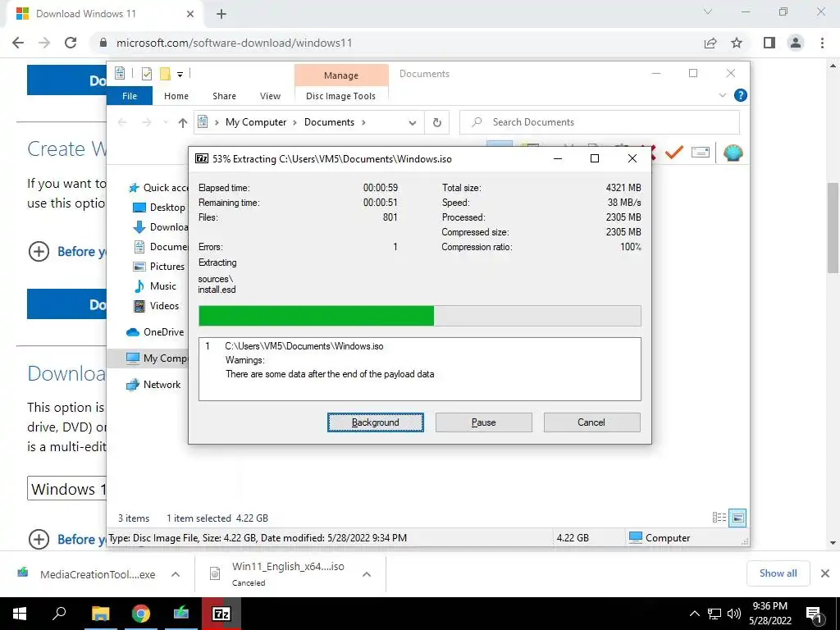Open Chrome three-dot menu

(822, 43)
